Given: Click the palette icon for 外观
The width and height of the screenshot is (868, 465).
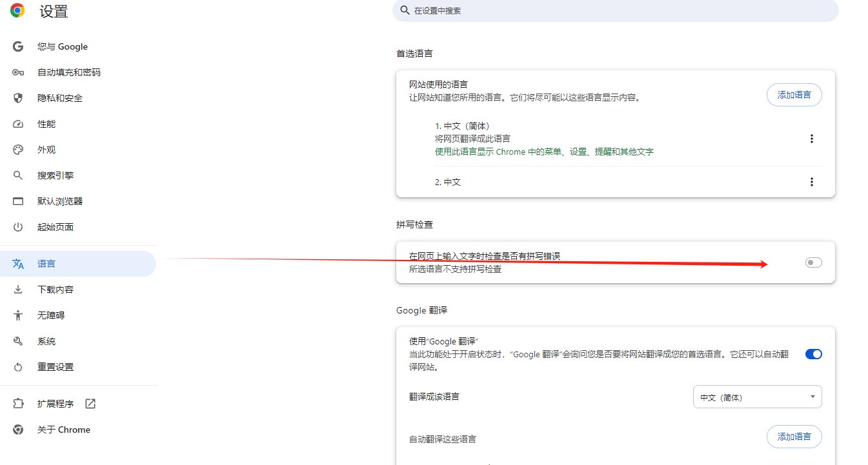Looking at the screenshot, I should 18,150.
